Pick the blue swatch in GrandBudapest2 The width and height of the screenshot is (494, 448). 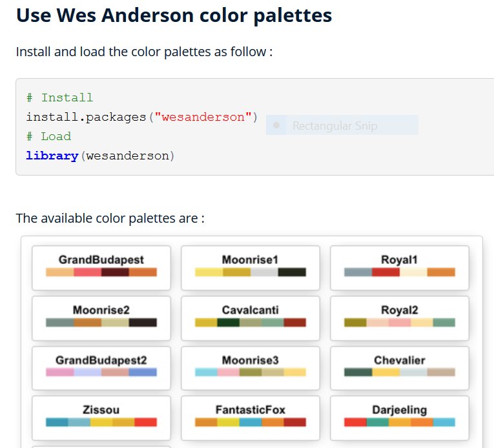(143, 372)
